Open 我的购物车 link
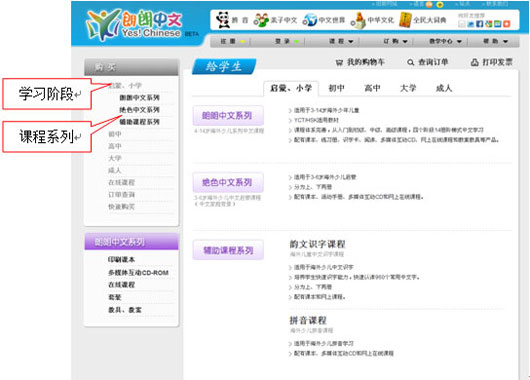This screenshot has width=530, height=380. click(366, 63)
